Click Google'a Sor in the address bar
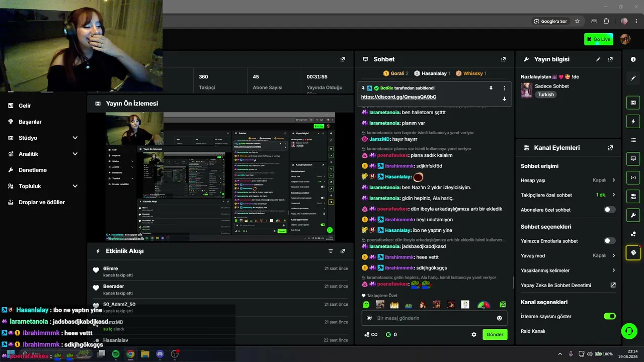Screen dimensions: 644x362 [550, 21]
